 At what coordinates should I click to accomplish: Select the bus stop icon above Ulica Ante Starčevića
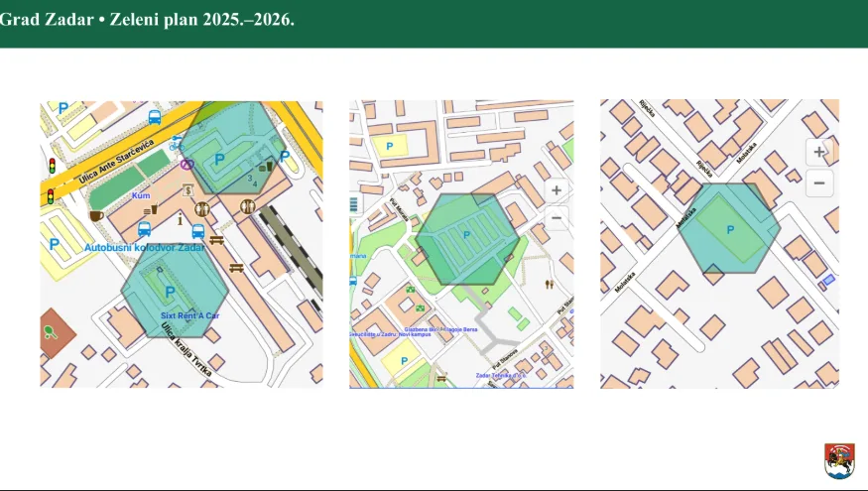[154, 116]
